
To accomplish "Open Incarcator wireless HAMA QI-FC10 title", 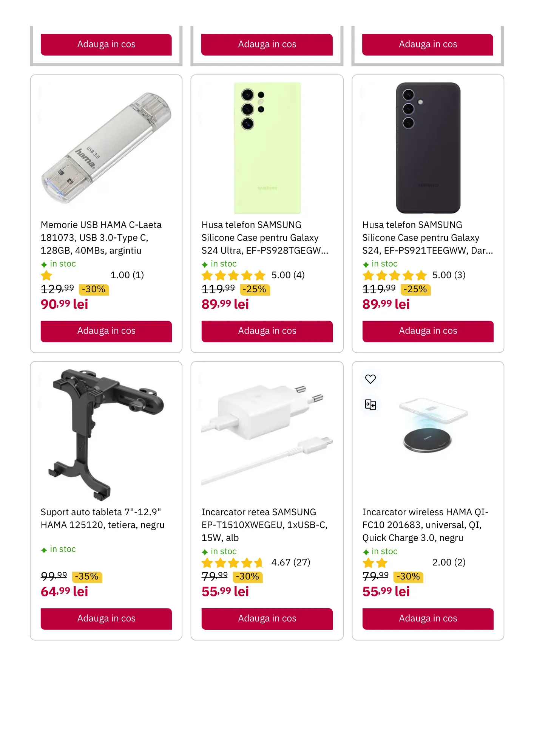I will (x=425, y=525).
